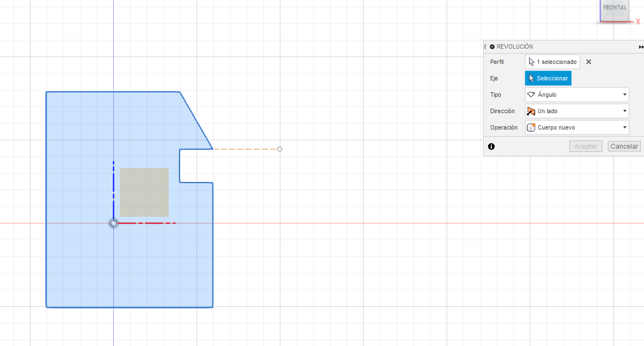644x346 pixels.
Task: Open the Operación 'Cuerpo nuevo' dropdown
Action: tap(577, 128)
